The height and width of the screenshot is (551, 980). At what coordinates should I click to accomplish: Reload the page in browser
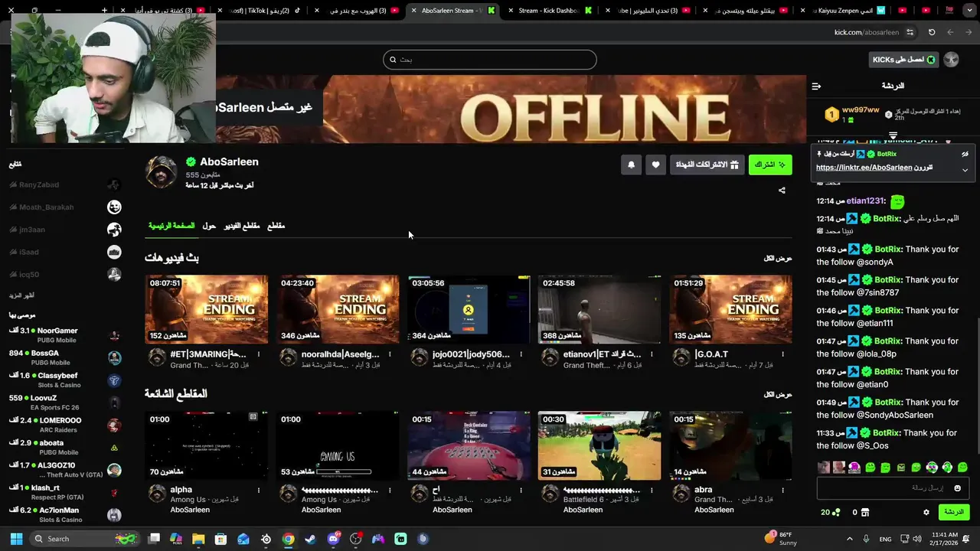[932, 32]
